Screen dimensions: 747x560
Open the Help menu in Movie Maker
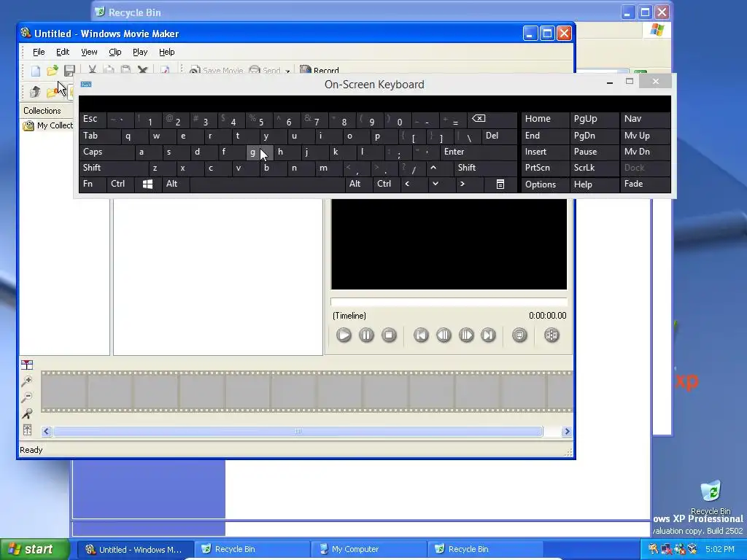167,52
